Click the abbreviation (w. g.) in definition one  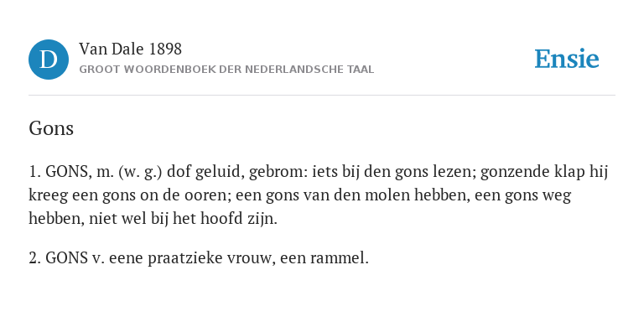[140, 172]
